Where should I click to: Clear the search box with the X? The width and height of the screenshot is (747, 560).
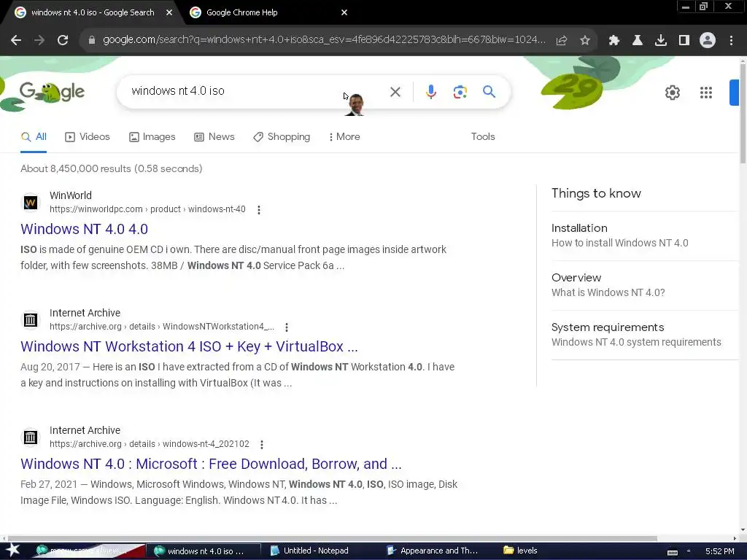coord(395,92)
